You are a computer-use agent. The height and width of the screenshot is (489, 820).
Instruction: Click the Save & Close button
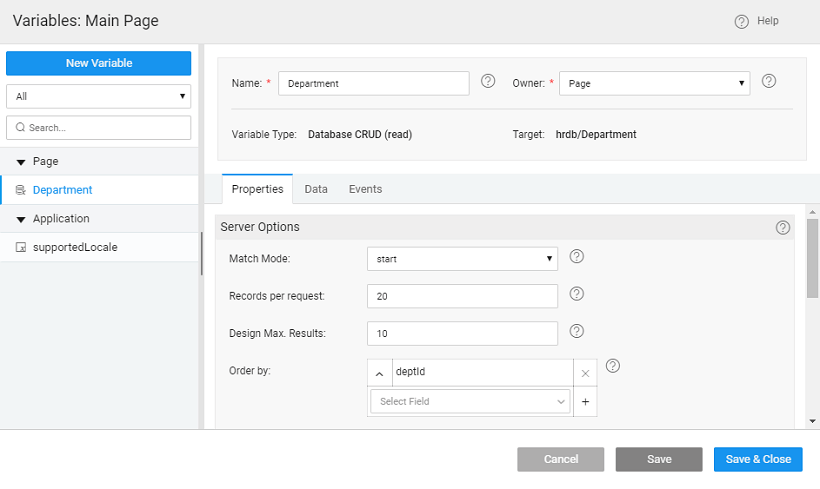point(758,459)
